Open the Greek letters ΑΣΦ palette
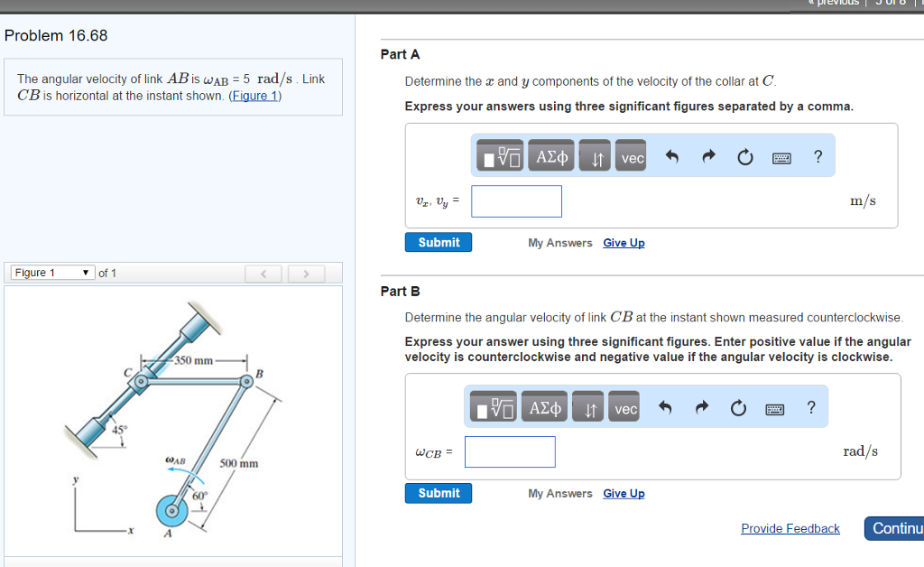 pyautogui.click(x=550, y=154)
